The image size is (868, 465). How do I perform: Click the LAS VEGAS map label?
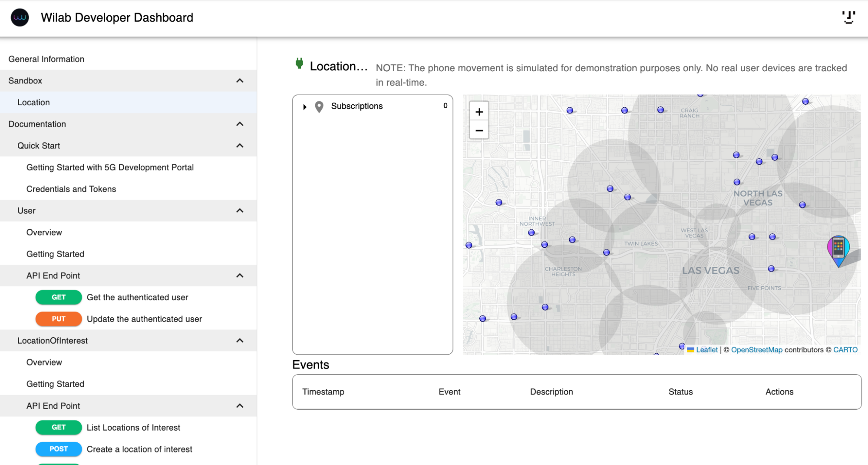coord(710,271)
